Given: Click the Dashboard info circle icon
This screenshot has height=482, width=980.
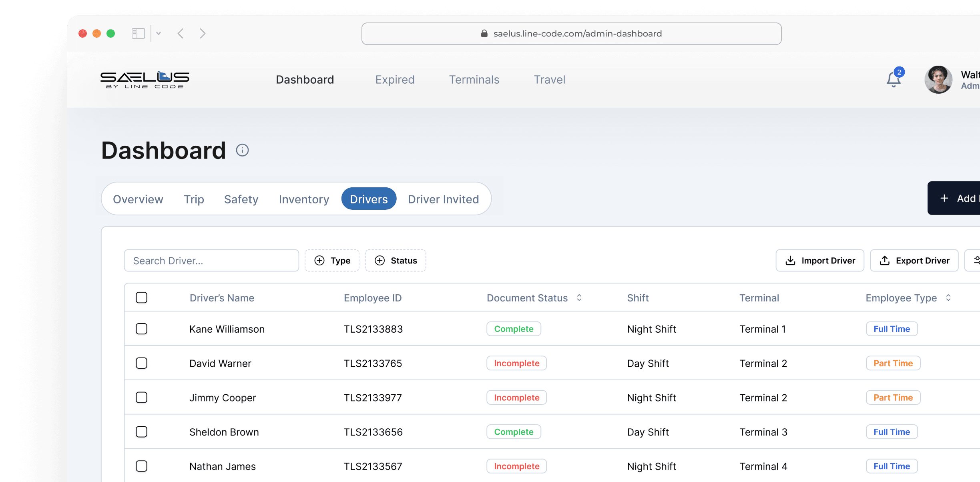Looking at the screenshot, I should coord(242,150).
